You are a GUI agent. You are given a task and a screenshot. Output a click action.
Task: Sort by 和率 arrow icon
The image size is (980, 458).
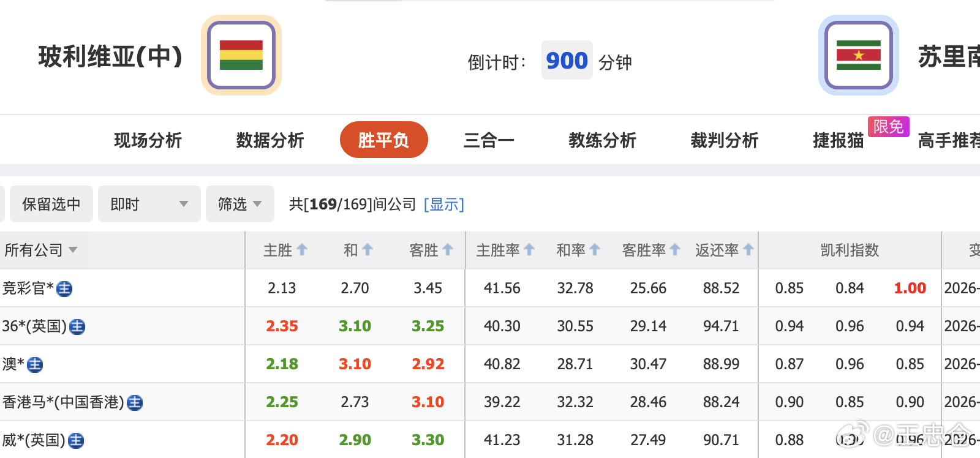tap(594, 250)
